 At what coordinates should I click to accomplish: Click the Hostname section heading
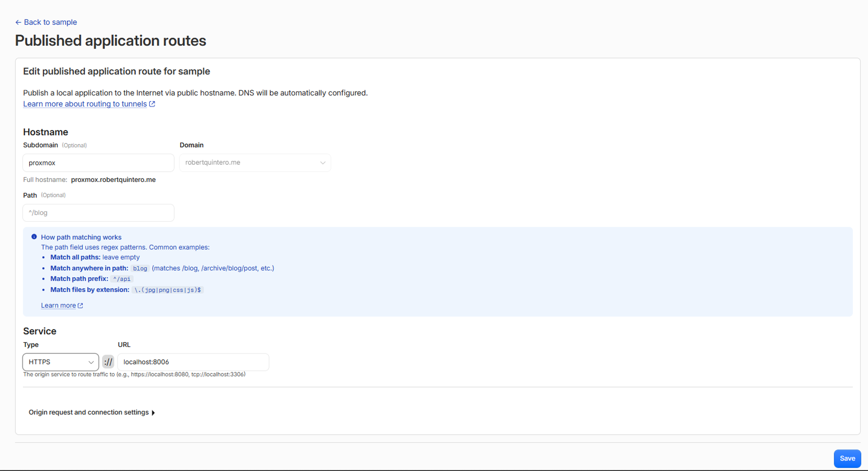click(x=45, y=132)
